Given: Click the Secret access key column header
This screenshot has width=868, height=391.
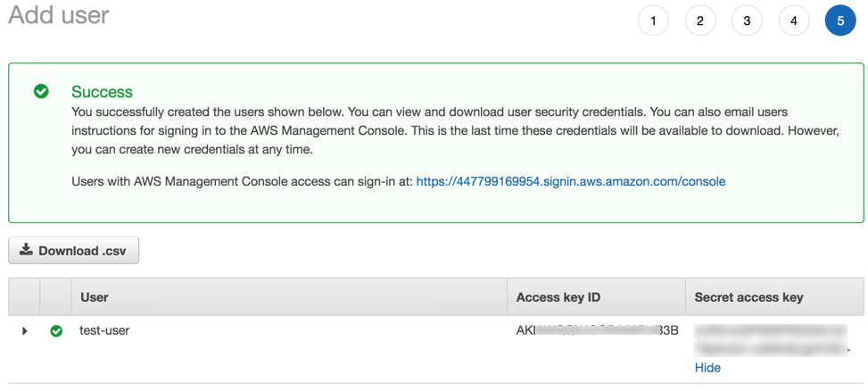Looking at the screenshot, I should pyautogui.click(x=748, y=297).
